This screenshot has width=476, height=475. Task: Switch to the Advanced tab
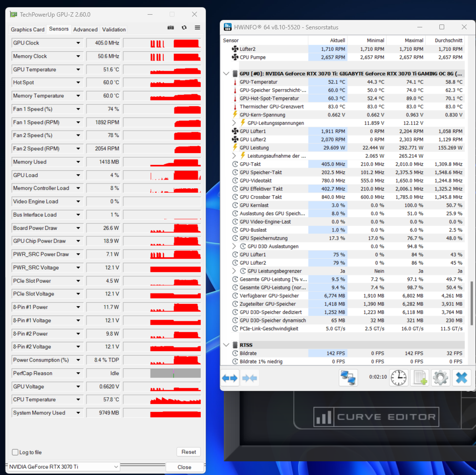point(86,29)
